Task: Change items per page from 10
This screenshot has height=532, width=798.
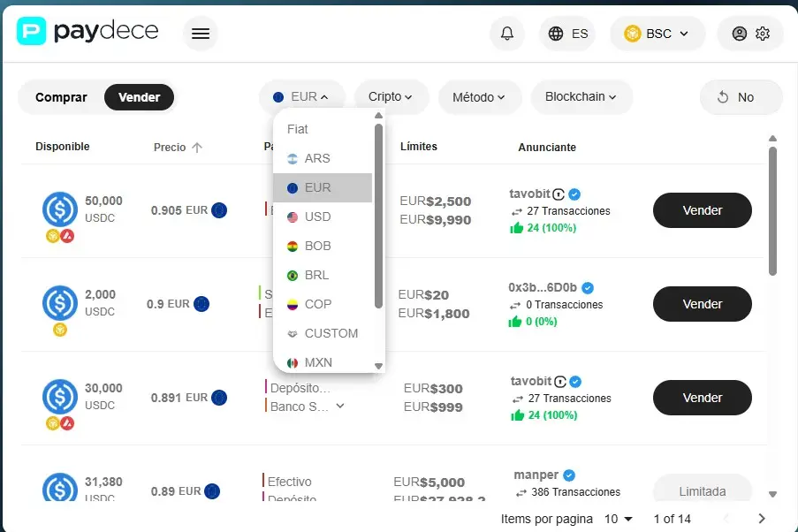Action: click(x=619, y=519)
